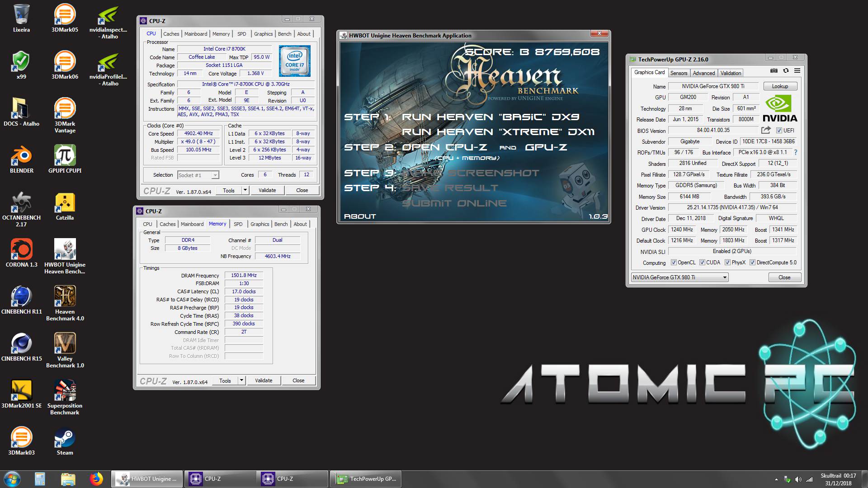Open Heaven Benchmark 4.0 shortcut
Viewport: 868px width, 488px height.
65,303
